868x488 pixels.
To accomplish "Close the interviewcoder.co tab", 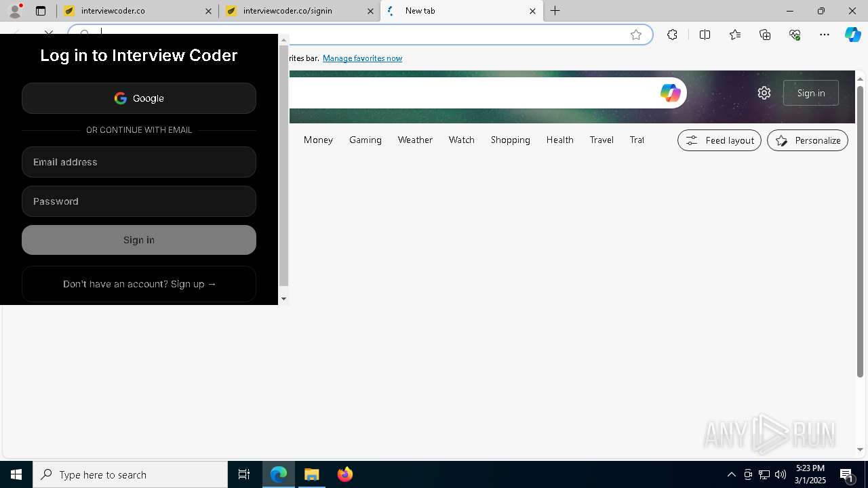I will (208, 11).
